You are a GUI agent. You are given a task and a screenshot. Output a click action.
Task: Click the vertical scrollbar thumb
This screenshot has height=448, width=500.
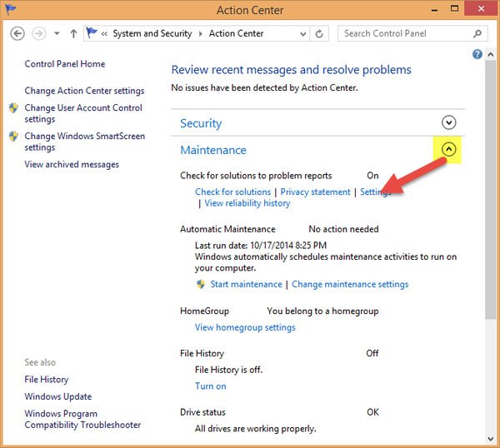point(491,189)
